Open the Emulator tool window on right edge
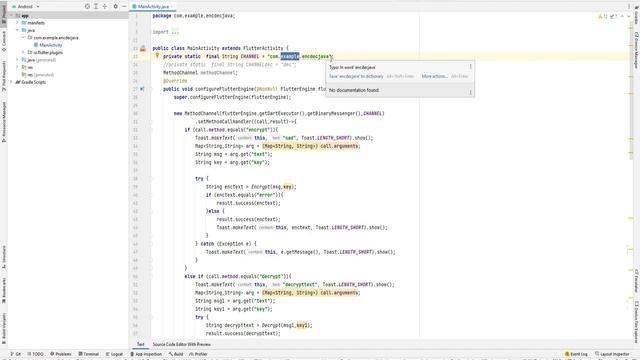 (636, 280)
